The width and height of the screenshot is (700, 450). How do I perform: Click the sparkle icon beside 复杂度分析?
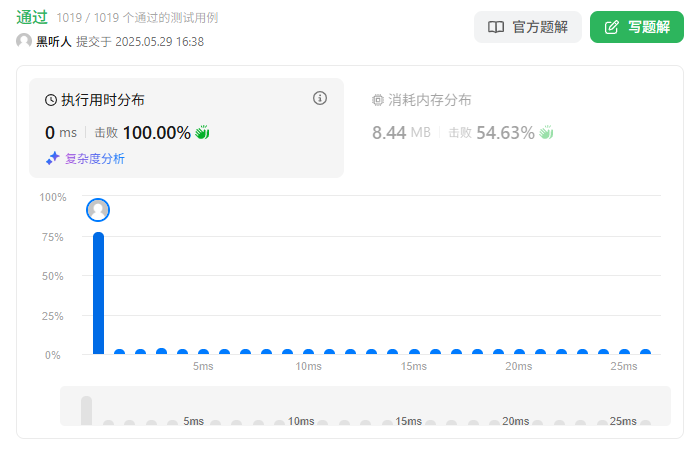(x=52, y=158)
